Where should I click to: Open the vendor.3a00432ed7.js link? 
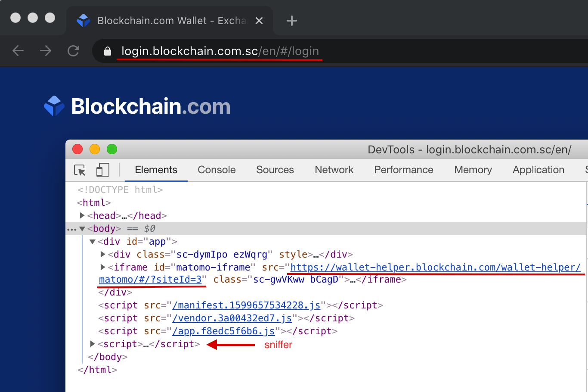tap(232, 318)
